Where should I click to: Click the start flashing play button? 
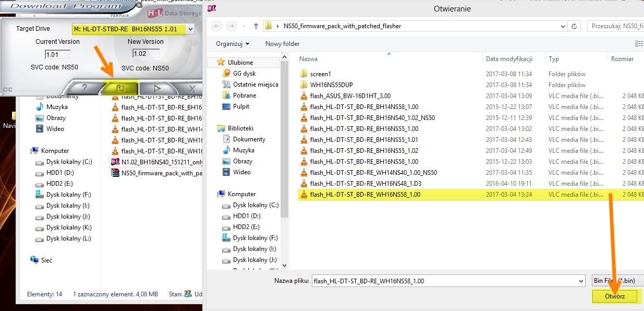click(x=157, y=88)
